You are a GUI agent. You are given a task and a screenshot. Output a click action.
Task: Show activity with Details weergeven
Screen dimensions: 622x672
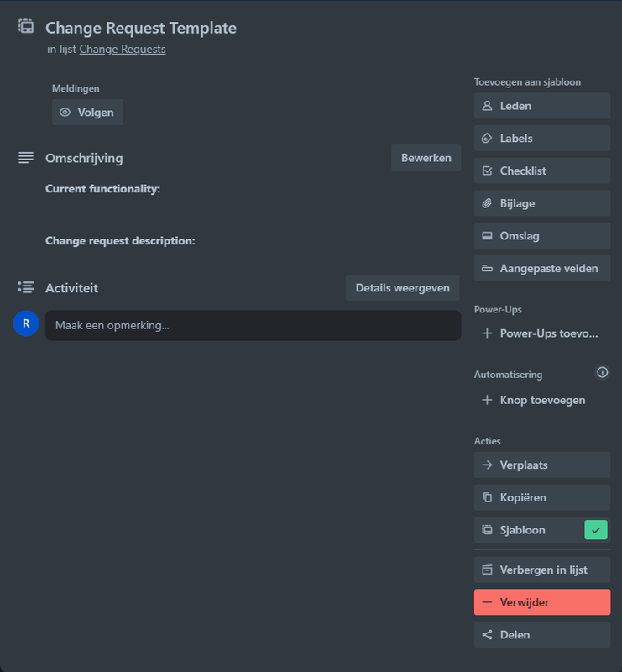pos(402,288)
